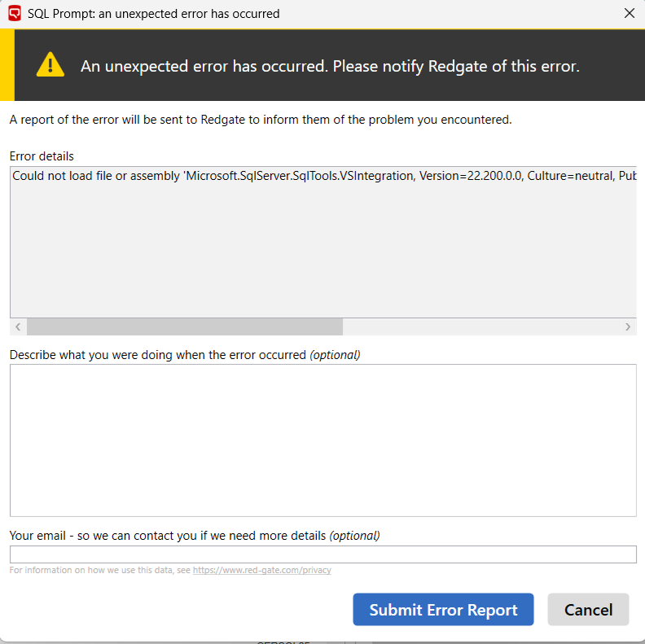Click the yellow warning triangle icon
Screen dimensions: 645x644
click(x=50, y=64)
